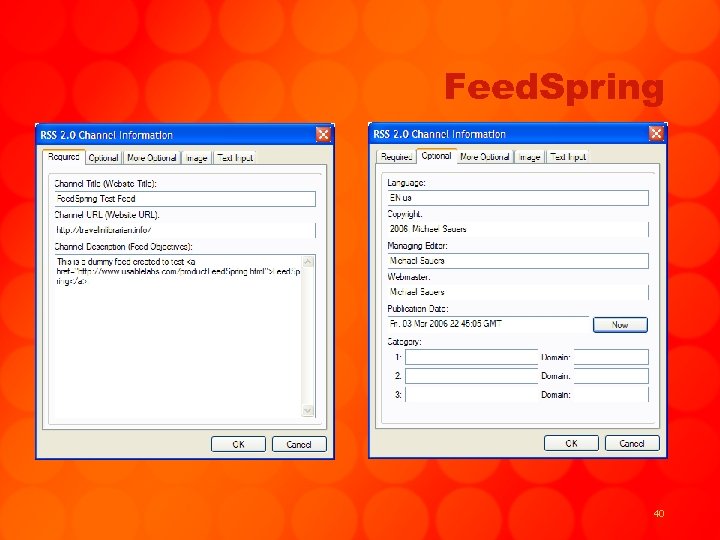Viewport: 720px width, 540px height.
Task: Click the Category 2 input field
Action: 472,376
